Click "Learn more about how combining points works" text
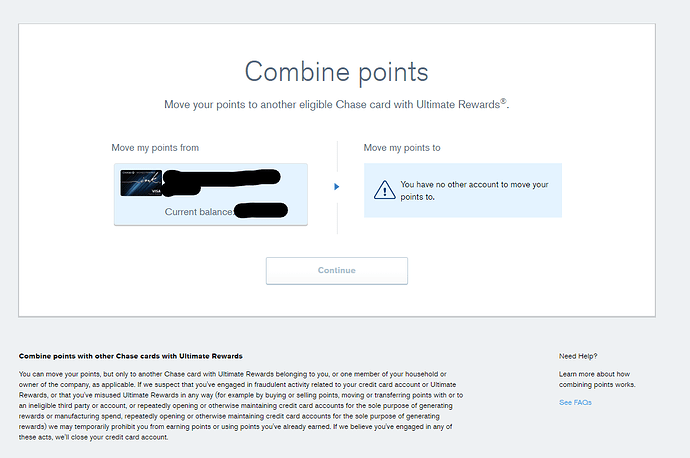690x458 pixels. pyautogui.click(x=597, y=379)
